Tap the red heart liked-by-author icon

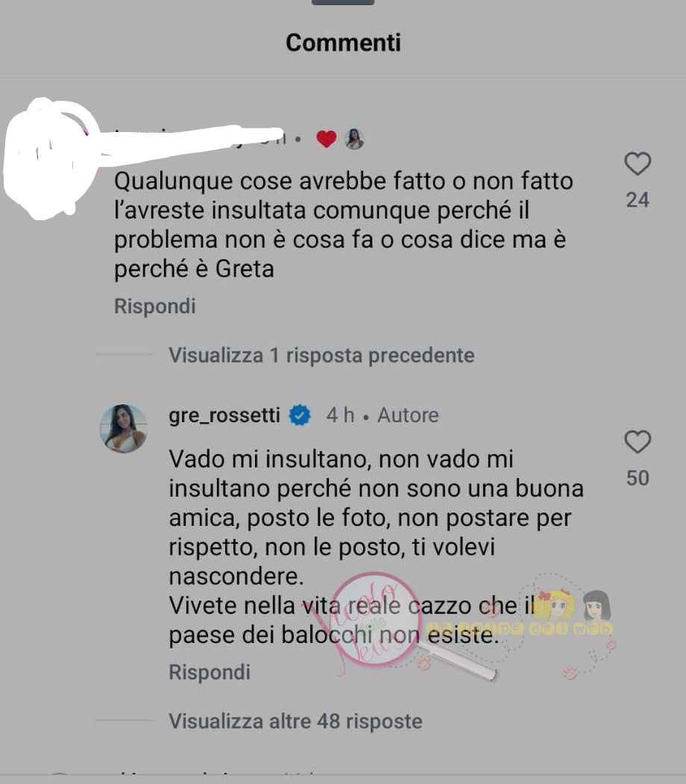pos(327,139)
